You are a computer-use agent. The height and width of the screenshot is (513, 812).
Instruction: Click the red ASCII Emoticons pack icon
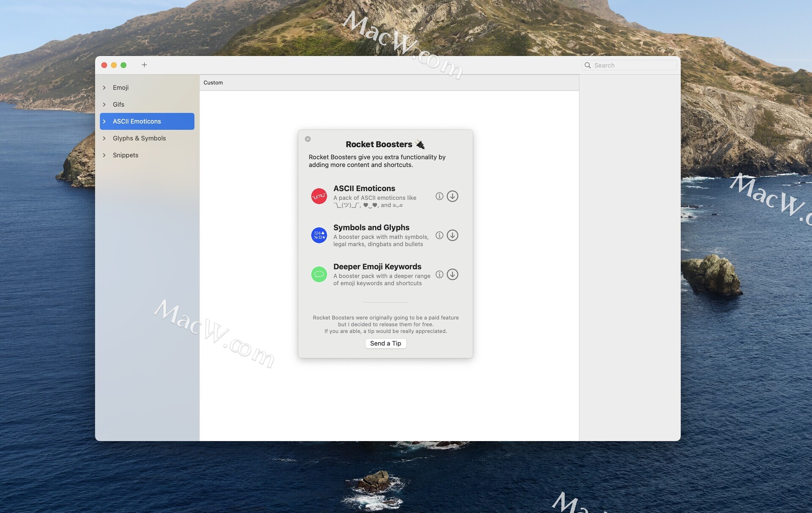pos(319,196)
